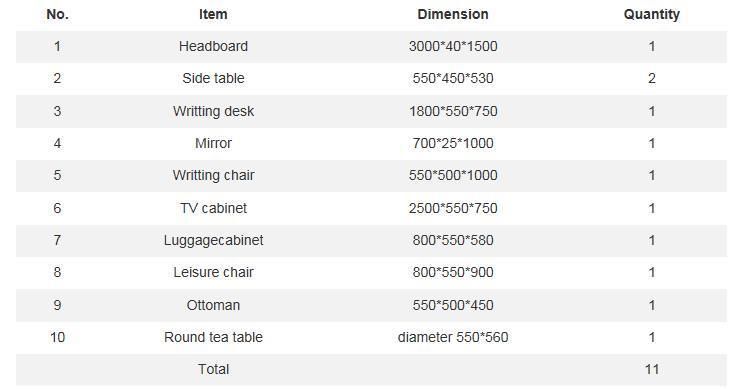Select the Side table item cell
The height and width of the screenshot is (389, 743).
(213, 78)
